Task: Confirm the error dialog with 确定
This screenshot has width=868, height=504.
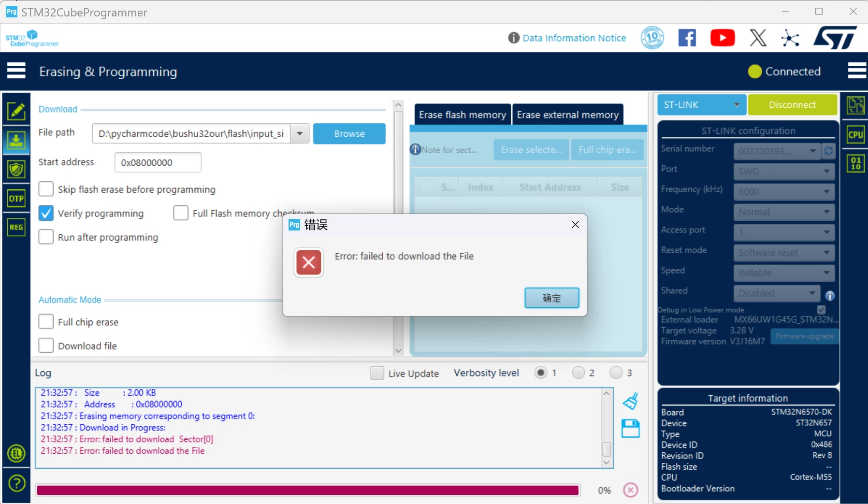Action: point(552,298)
